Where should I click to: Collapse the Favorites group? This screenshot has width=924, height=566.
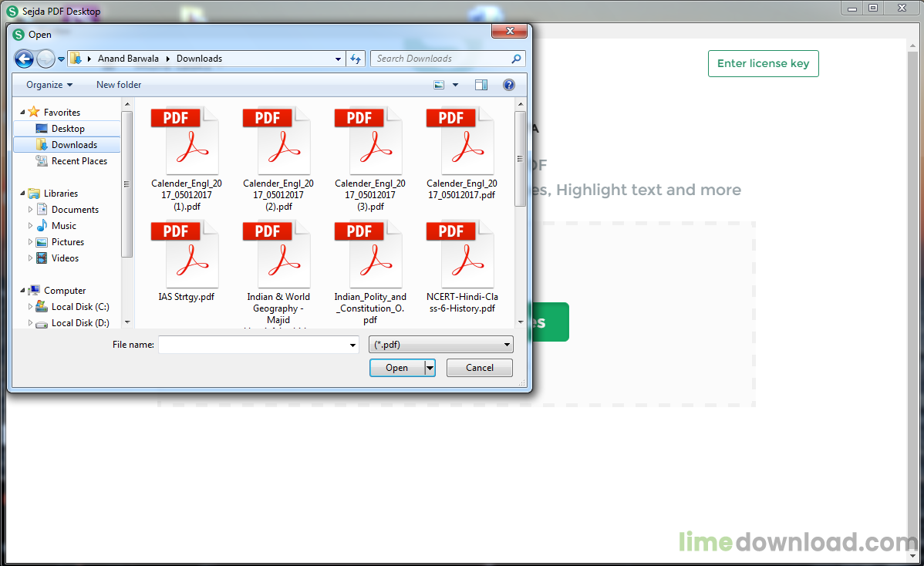coord(22,113)
